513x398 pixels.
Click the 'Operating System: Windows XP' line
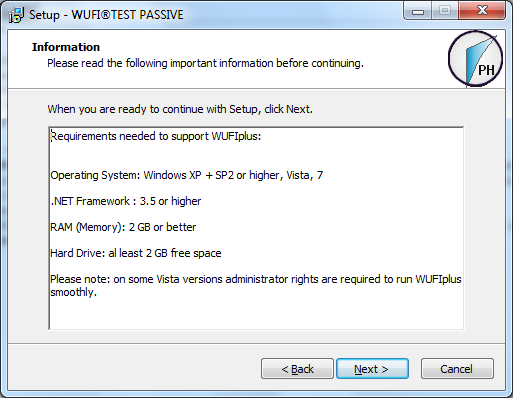point(187,175)
